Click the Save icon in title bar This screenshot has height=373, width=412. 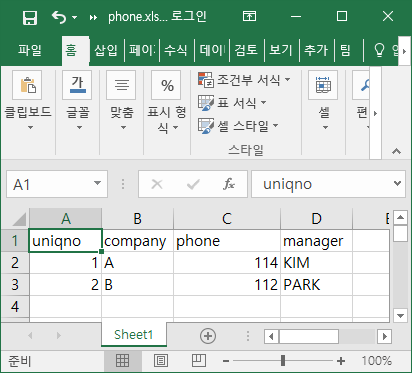pos(30,17)
